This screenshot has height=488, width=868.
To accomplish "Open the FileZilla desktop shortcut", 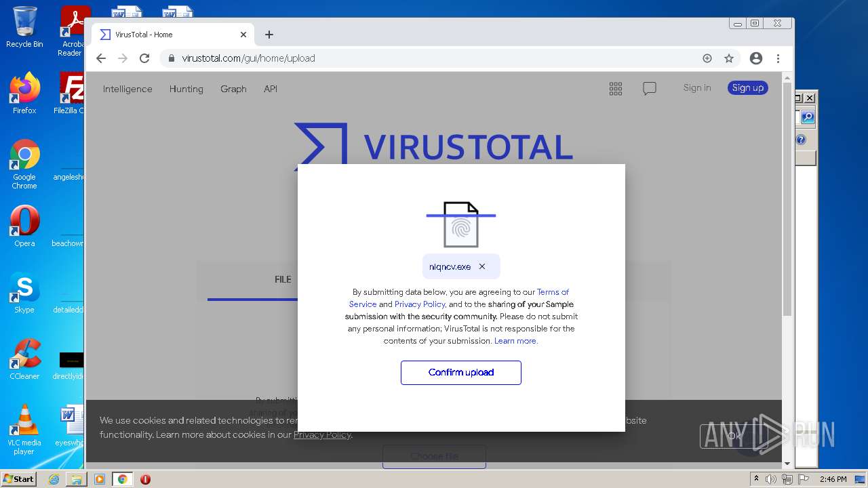I will [x=71, y=94].
